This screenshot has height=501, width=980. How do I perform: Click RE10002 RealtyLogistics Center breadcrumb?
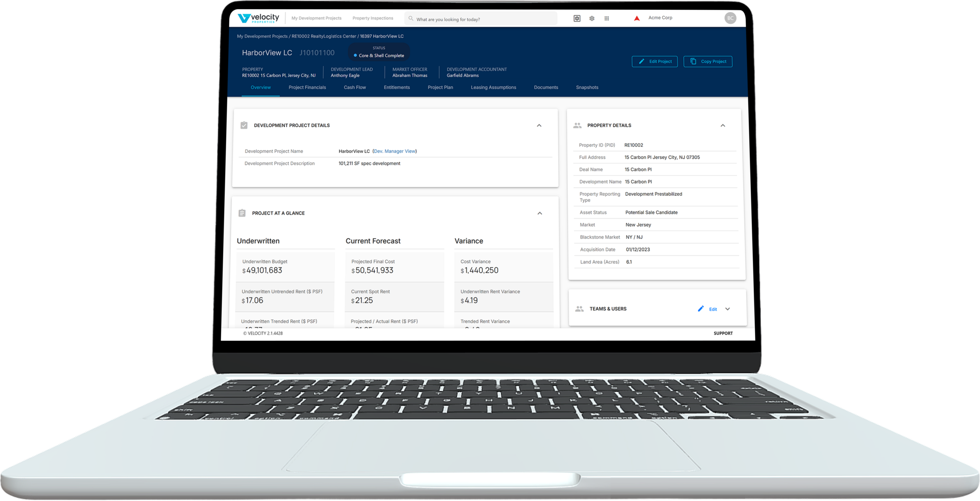pyautogui.click(x=324, y=36)
